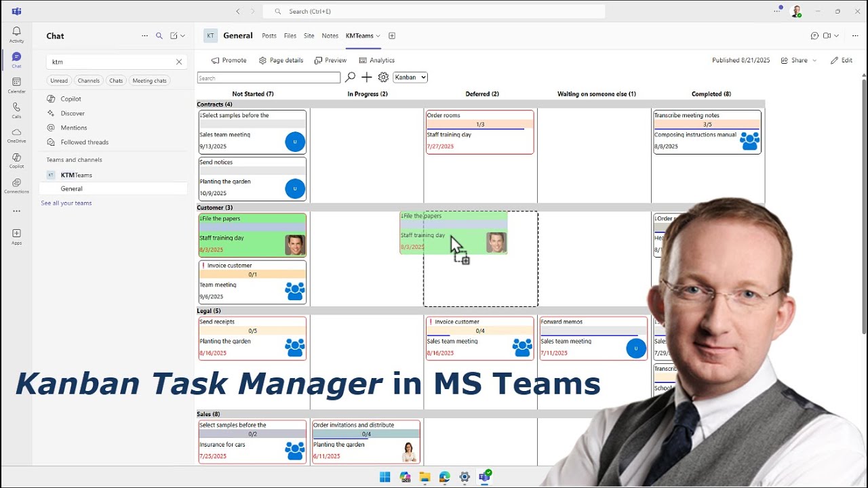Open the Apps icon in sidebar
This screenshot has height=488, width=868.
[16, 236]
